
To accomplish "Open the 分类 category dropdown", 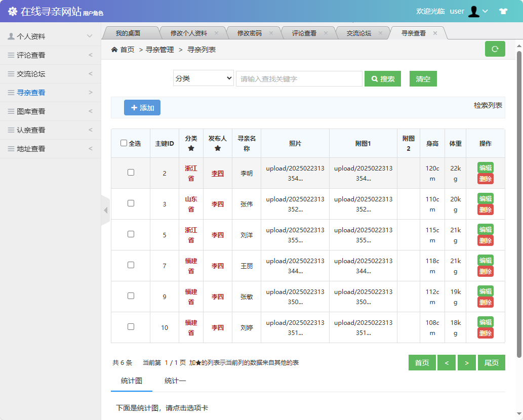I will [x=203, y=77].
